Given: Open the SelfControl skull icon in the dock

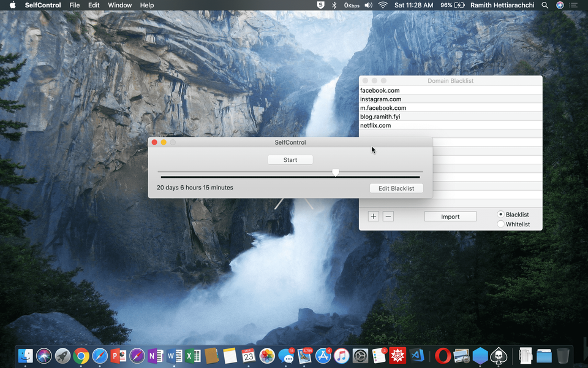Looking at the screenshot, I should [x=499, y=356].
